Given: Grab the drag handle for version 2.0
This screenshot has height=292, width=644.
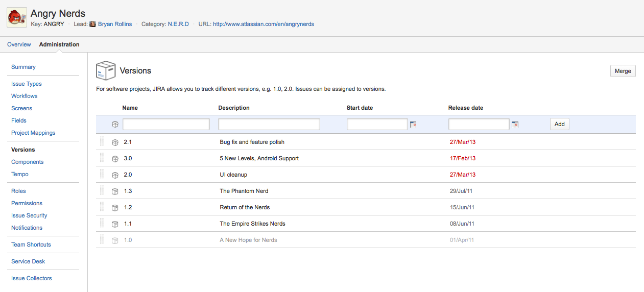Looking at the screenshot, I should pyautogui.click(x=102, y=175).
